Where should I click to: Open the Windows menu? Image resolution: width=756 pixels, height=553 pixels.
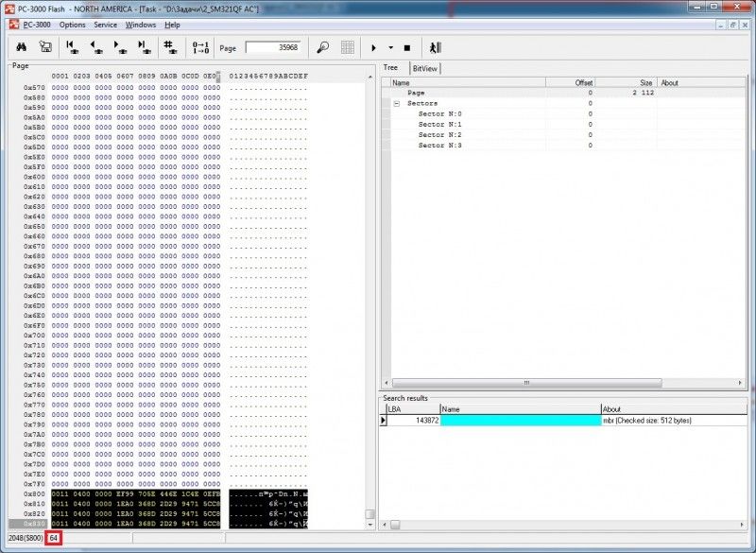(x=140, y=25)
